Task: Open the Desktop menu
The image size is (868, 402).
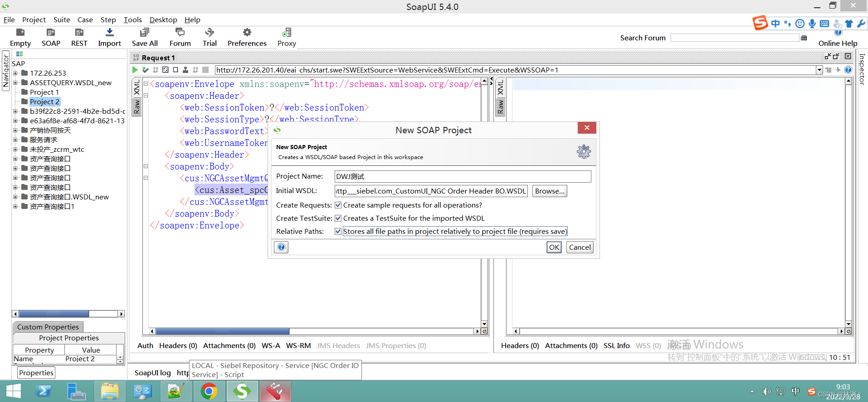Action: pyautogui.click(x=163, y=20)
